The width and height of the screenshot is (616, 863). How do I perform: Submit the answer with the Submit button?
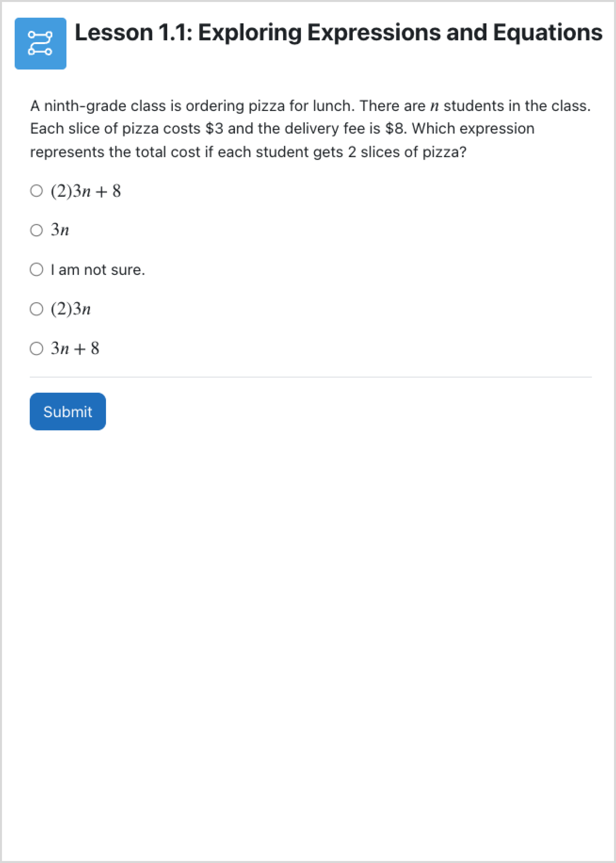tap(68, 411)
